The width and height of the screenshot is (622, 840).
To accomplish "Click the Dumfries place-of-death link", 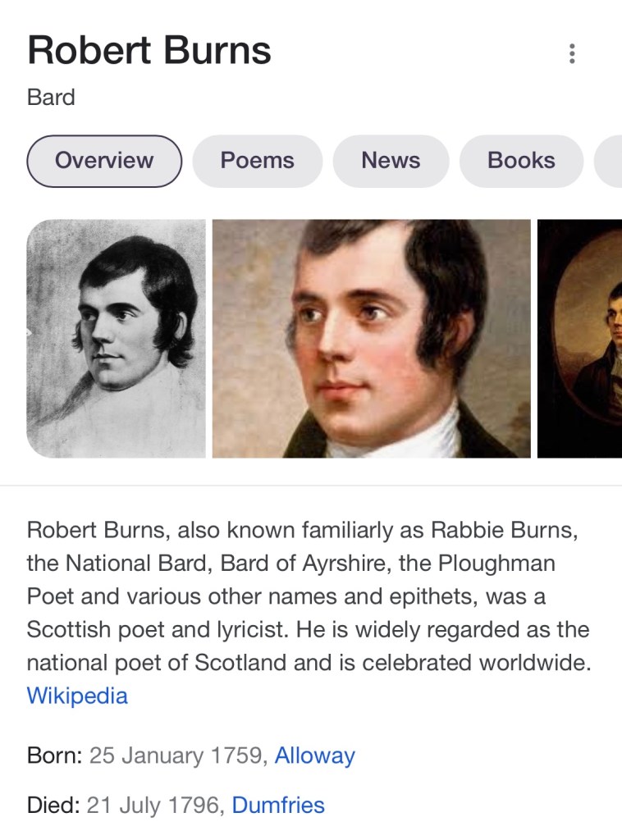I will 278,805.
